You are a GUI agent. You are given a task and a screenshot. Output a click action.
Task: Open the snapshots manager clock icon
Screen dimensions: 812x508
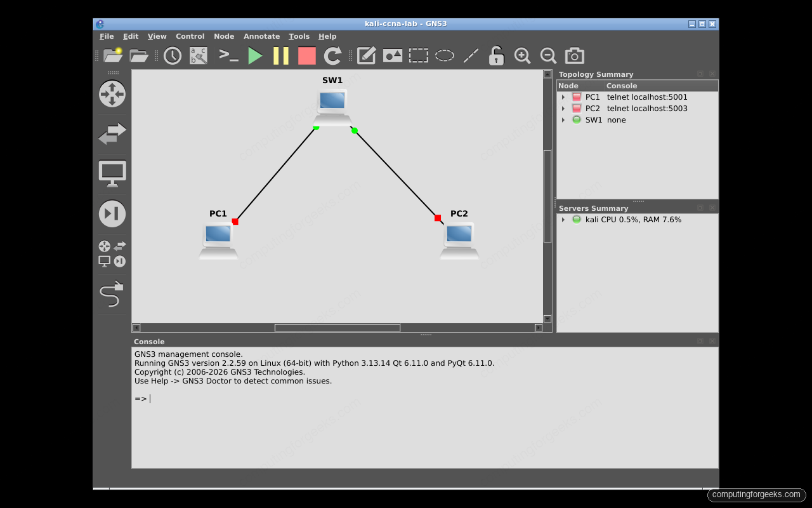pos(173,55)
